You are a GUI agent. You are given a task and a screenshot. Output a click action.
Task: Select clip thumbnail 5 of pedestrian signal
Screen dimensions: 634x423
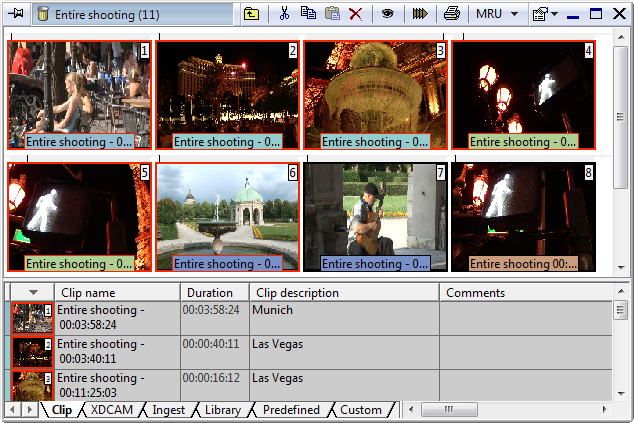79,217
